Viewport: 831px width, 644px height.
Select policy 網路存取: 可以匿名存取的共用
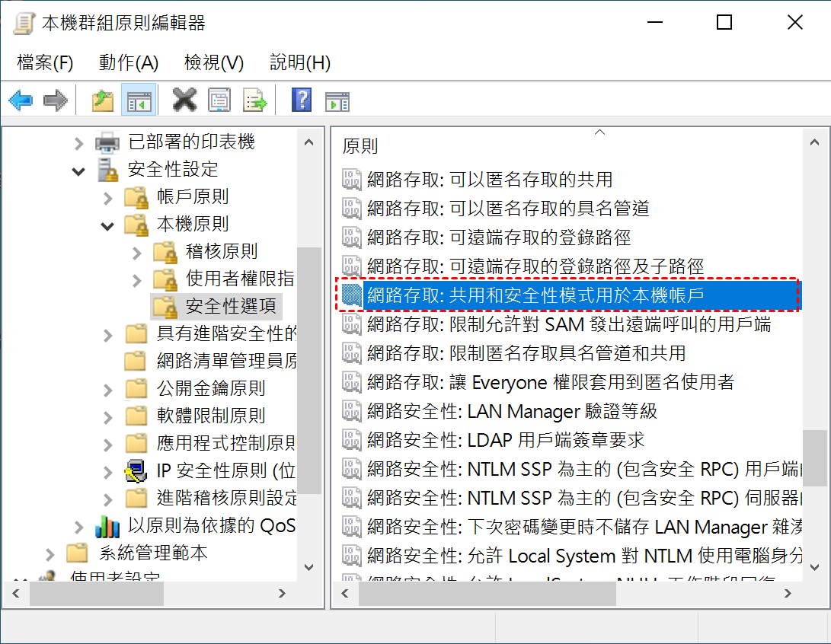(x=490, y=180)
